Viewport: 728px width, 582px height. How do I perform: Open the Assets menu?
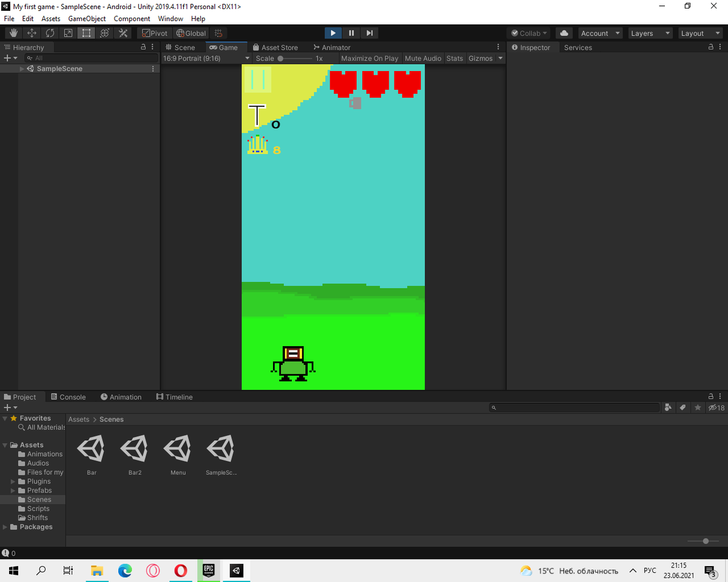(x=51, y=19)
